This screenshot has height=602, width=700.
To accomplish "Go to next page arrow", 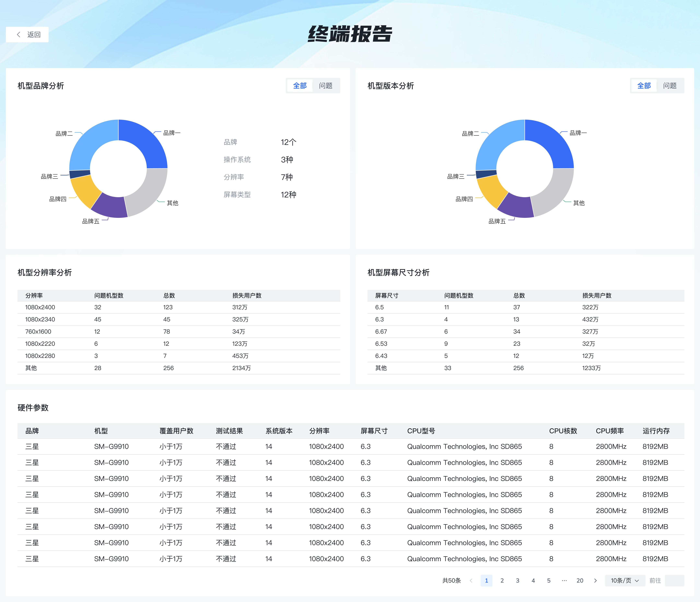I will (595, 580).
